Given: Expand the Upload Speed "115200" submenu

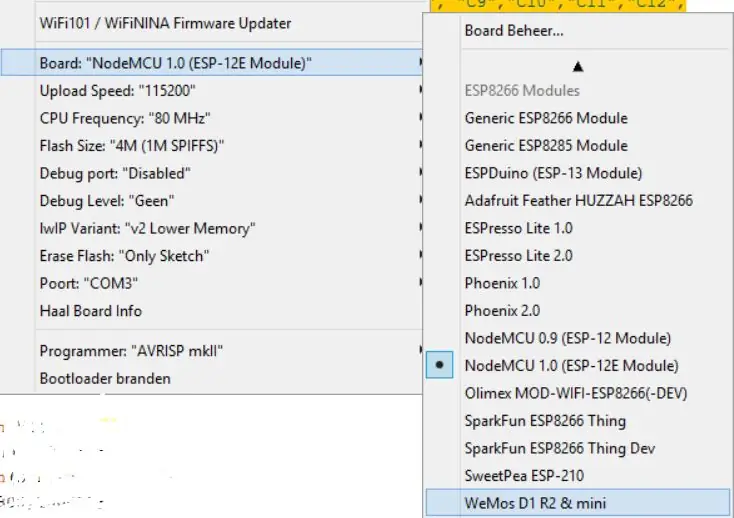Looking at the screenshot, I should point(212,90).
